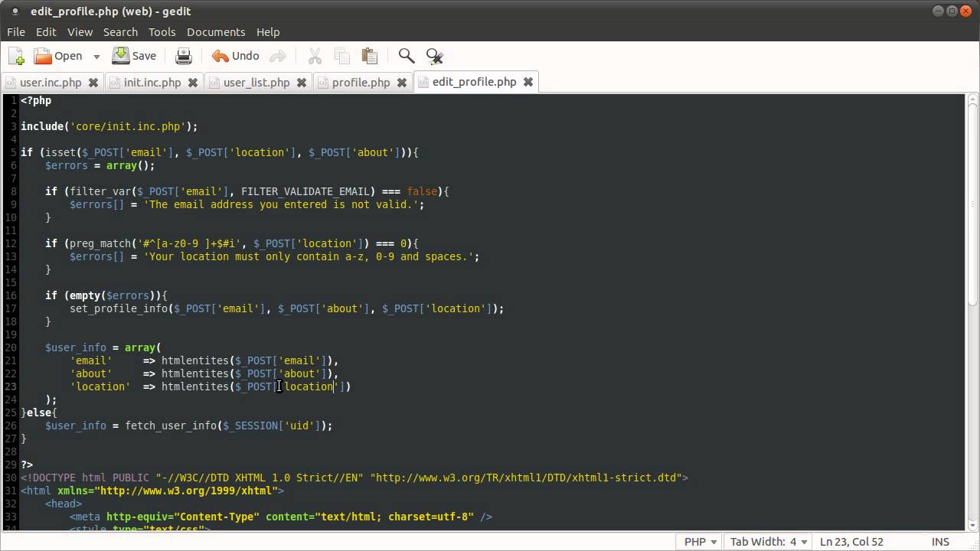Switch to the init.inc.php tab
This screenshot has width=980, height=551.
[152, 83]
